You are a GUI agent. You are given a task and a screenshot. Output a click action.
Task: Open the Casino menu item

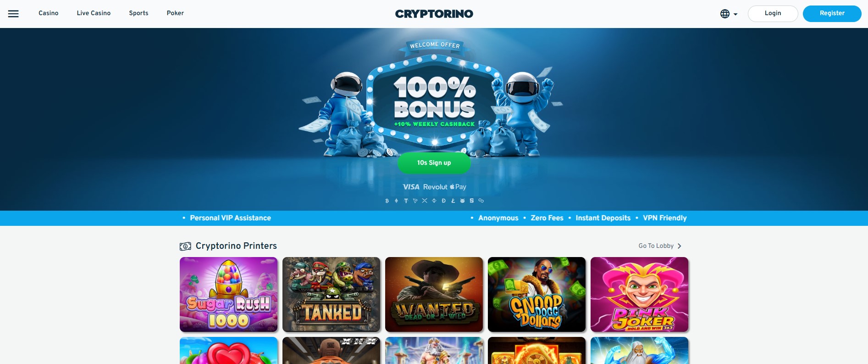click(x=49, y=13)
